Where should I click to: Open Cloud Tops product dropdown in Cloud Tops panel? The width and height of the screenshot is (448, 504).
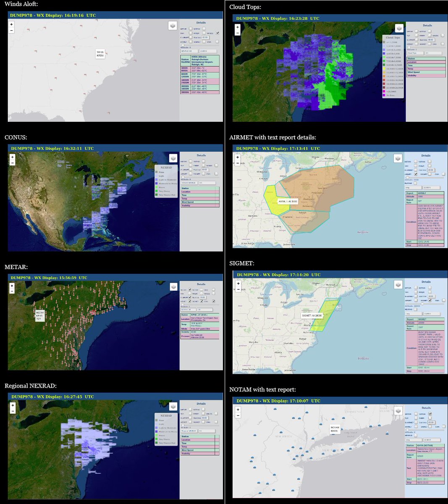[415, 53]
